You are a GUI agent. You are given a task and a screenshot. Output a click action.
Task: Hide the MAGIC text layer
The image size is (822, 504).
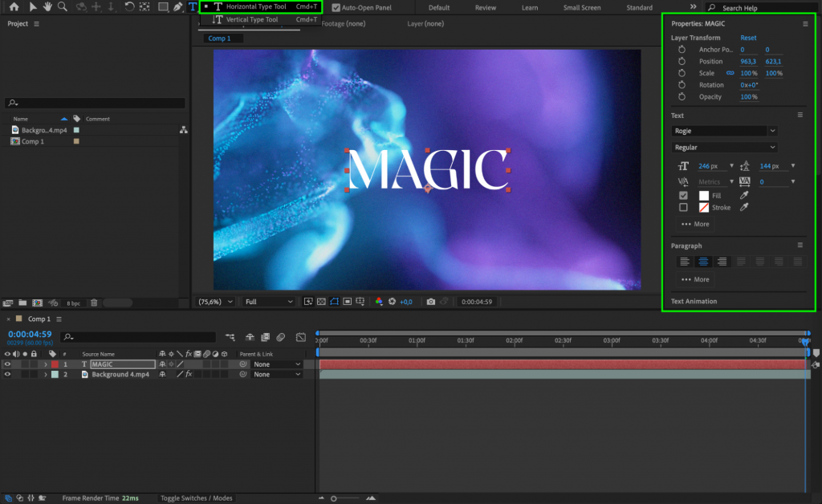[6, 364]
